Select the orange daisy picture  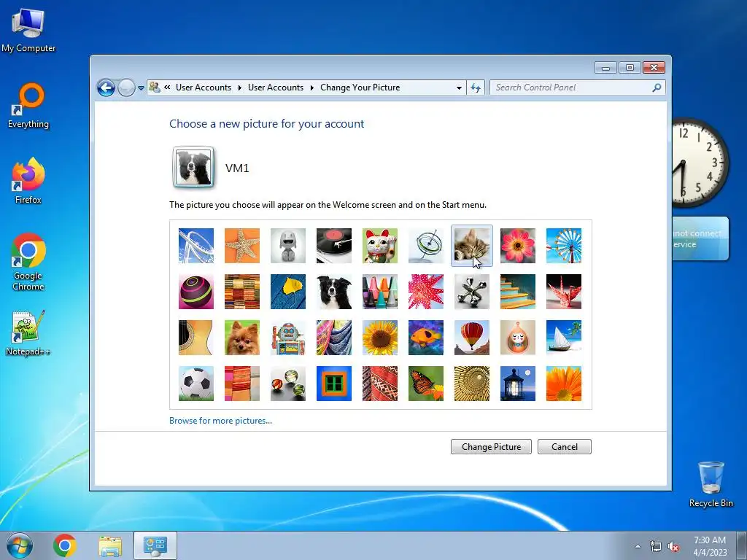[x=564, y=384]
